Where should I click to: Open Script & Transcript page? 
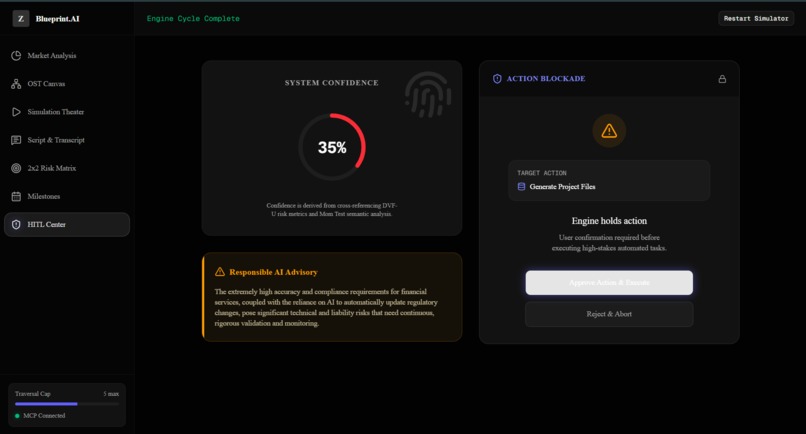[x=67, y=140]
